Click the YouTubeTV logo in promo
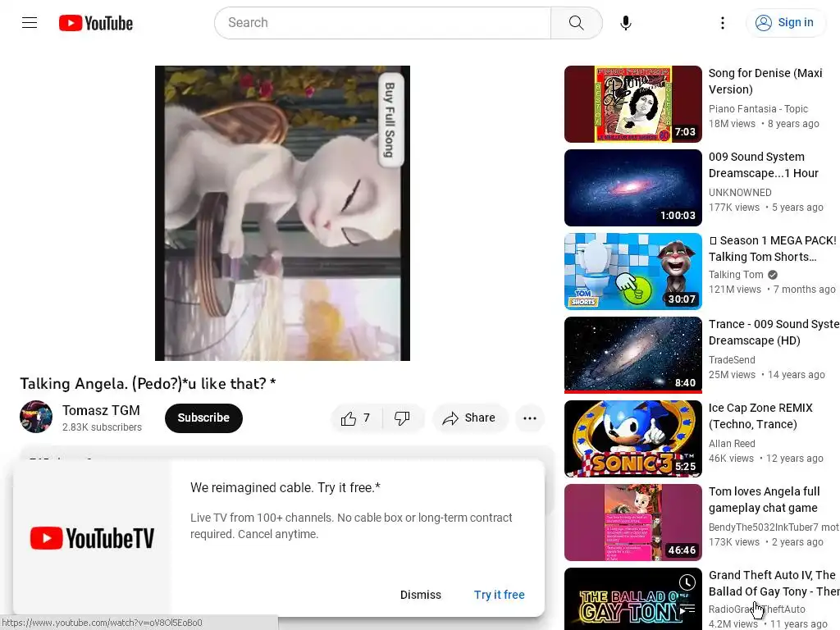840x630 pixels. (92, 538)
